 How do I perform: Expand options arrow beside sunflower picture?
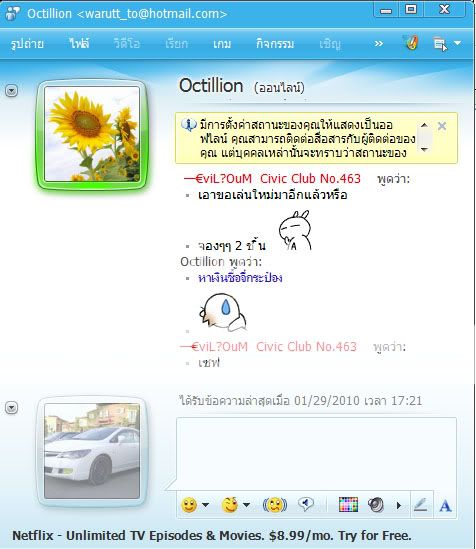(12, 91)
